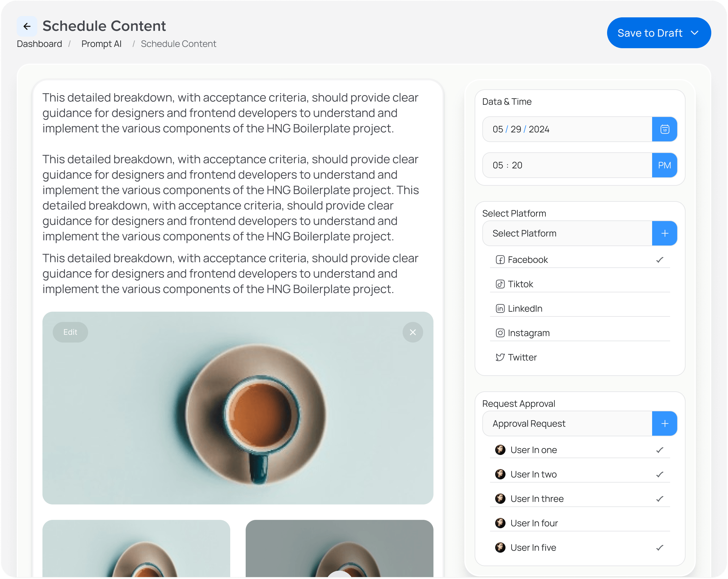
Task: Navigate to Prompt AI breadcrumb
Action: coord(101,44)
